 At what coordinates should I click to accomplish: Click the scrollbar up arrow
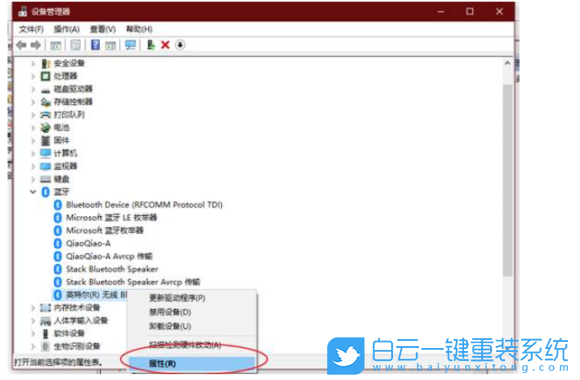point(508,64)
